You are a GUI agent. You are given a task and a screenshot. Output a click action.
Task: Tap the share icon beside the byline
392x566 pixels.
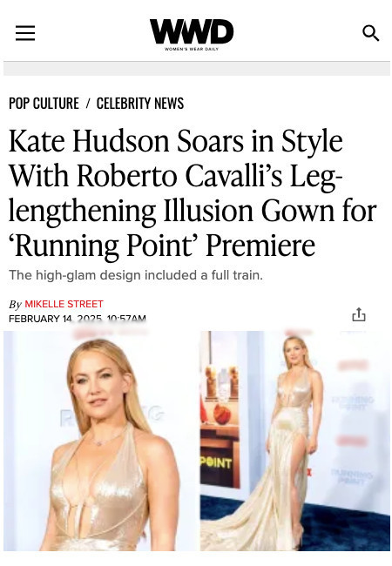[x=358, y=314]
